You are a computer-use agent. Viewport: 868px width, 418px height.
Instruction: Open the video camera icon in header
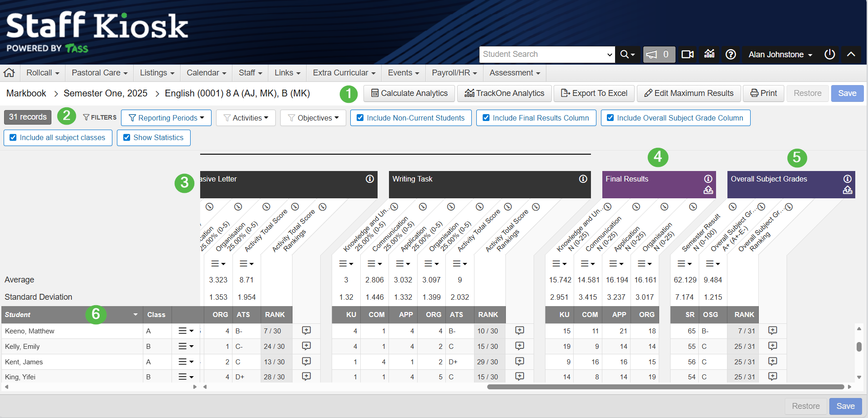click(x=687, y=55)
